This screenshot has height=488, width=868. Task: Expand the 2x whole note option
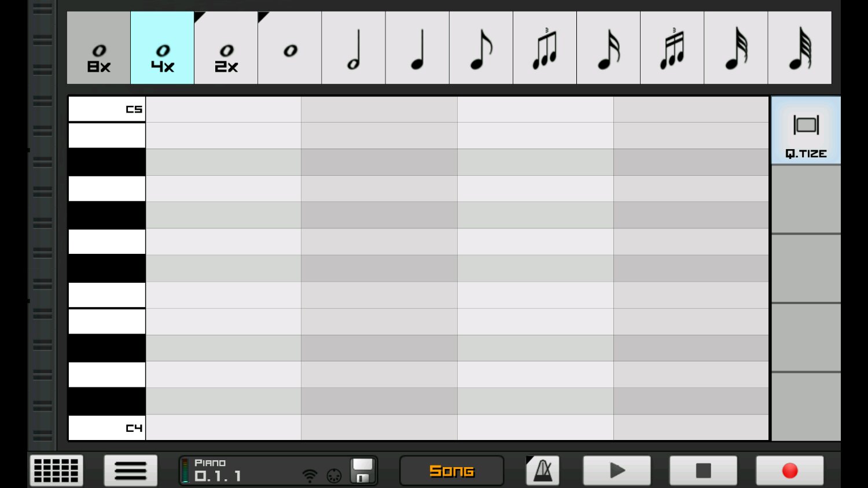coord(226,48)
